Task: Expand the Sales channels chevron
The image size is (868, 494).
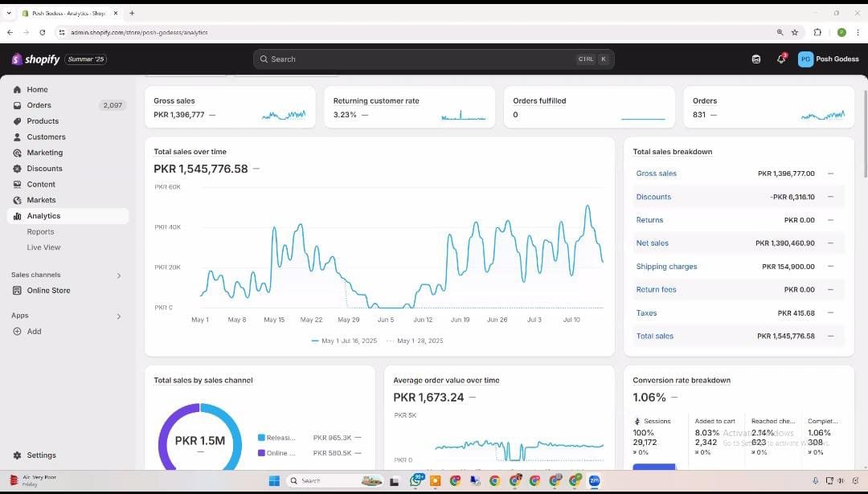Action: [x=119, y=276]
